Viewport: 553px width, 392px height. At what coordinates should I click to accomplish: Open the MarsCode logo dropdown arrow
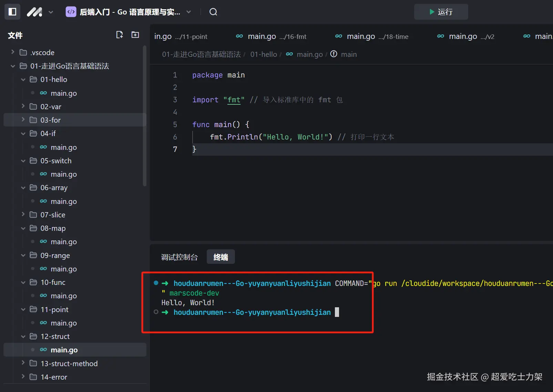pyautogui.click(x=51, y=12)
